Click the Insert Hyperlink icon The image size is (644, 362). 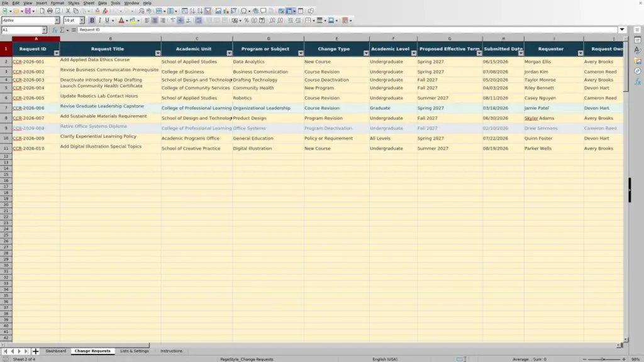[255, 11]
